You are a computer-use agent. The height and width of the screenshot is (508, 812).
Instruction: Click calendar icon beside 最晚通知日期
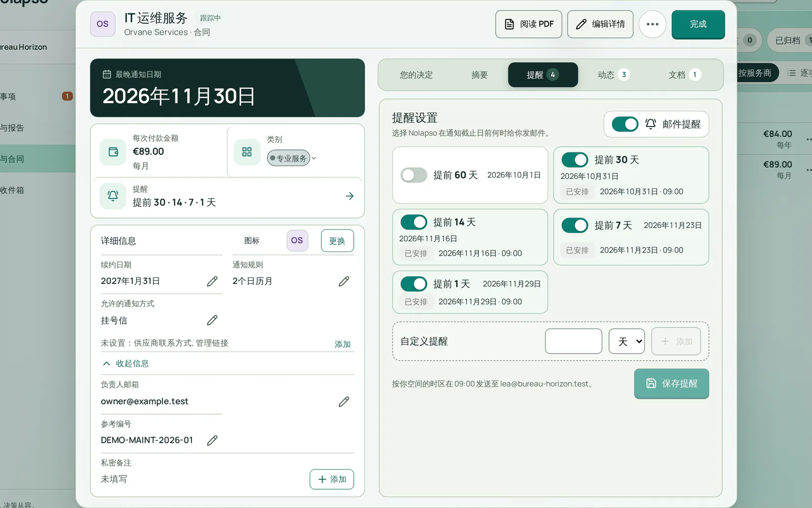pos(107,74)
